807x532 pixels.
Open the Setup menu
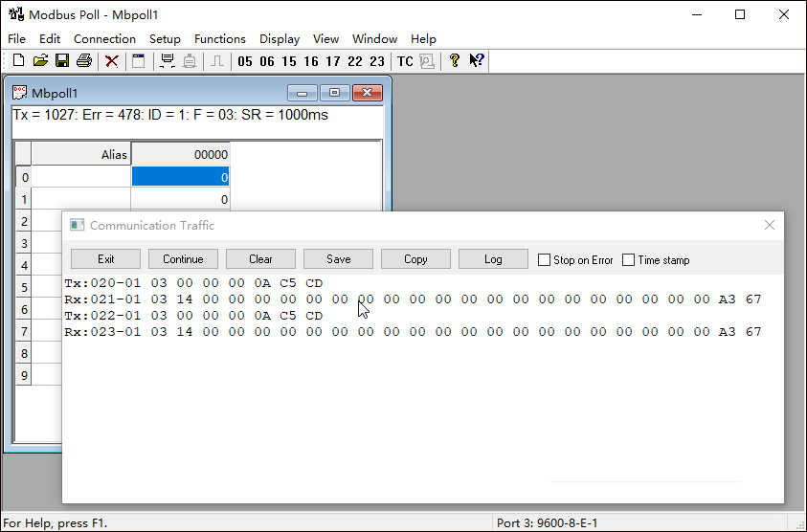165,39
